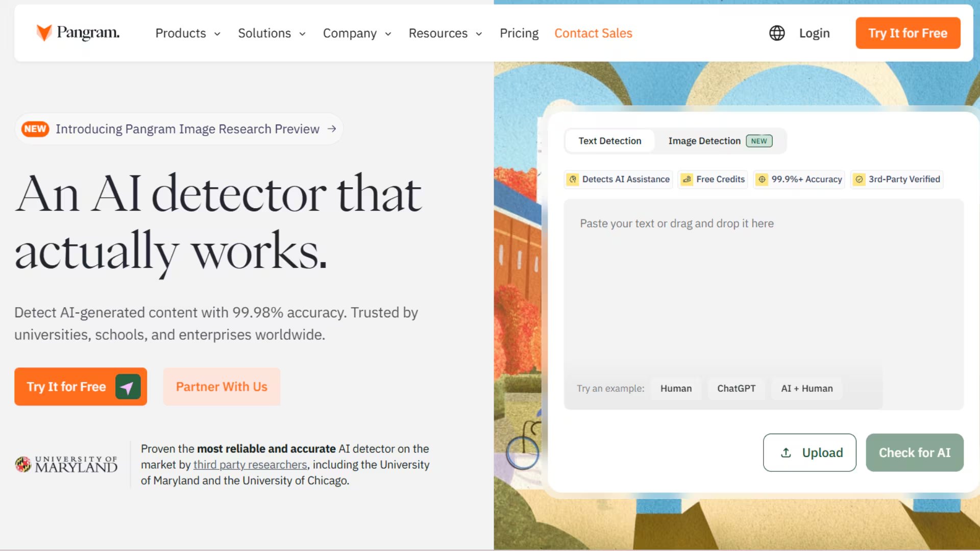Image resolution: width=980 pixels, height=551 pixels.
Task: Switch to the Image Detection tab
Action: coord(720,141)
